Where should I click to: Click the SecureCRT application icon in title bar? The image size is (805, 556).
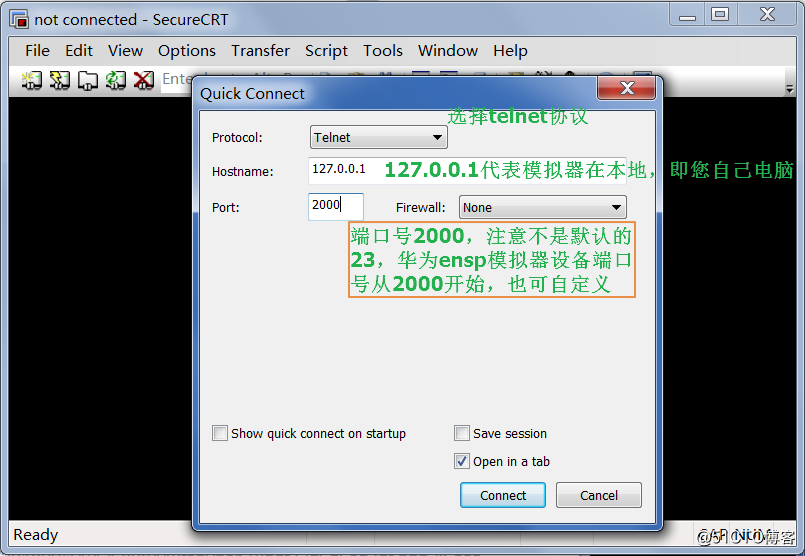coord(19,20)
